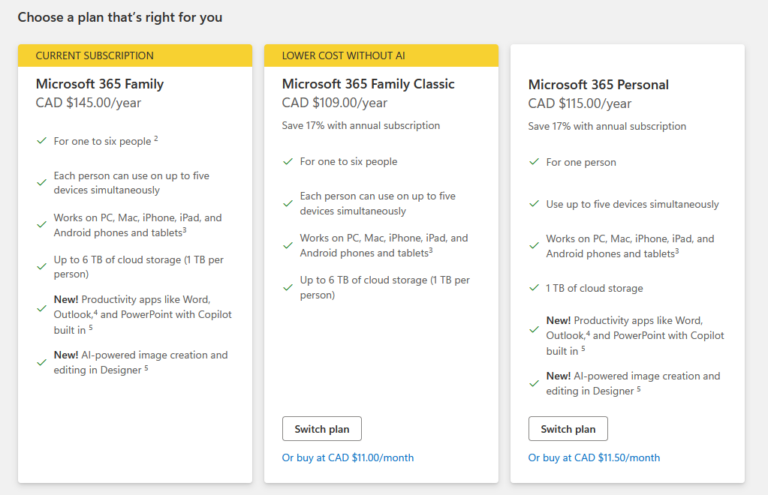Click Family Classic's "For one to six people" checkmark
The height and width of the screenshot is (495, 768).
(x=288, y=162)
